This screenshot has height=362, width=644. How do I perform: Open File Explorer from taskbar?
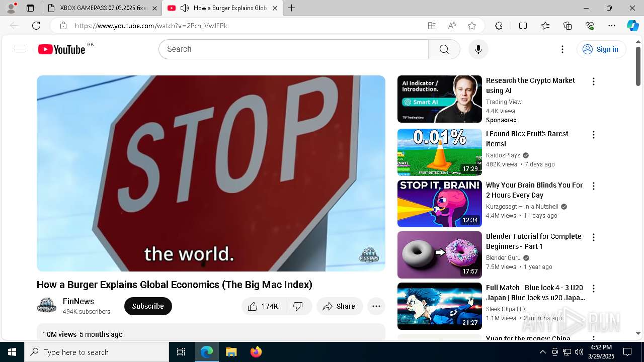coord(231,352)
